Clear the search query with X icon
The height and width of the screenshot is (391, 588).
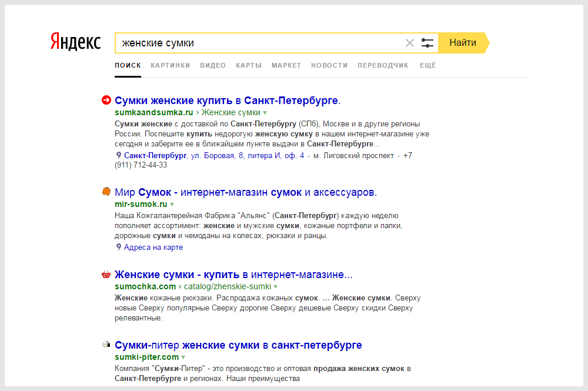coord(409,43)
